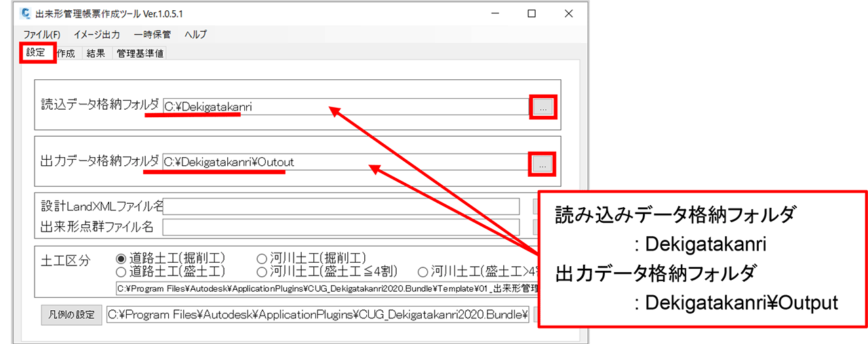
Task: Select 道路土工(盛土工) radio button
Action: coord(121,272)
